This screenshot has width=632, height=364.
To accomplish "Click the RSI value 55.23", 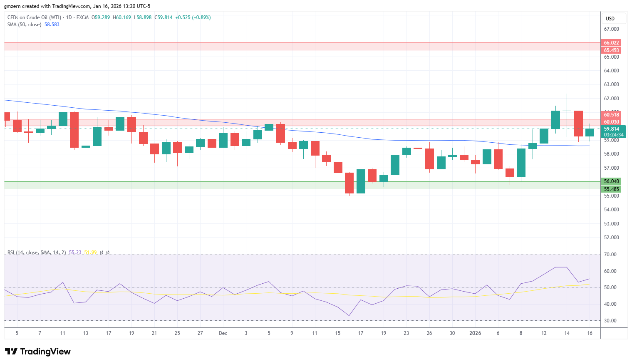I will [x=75, y=253].
